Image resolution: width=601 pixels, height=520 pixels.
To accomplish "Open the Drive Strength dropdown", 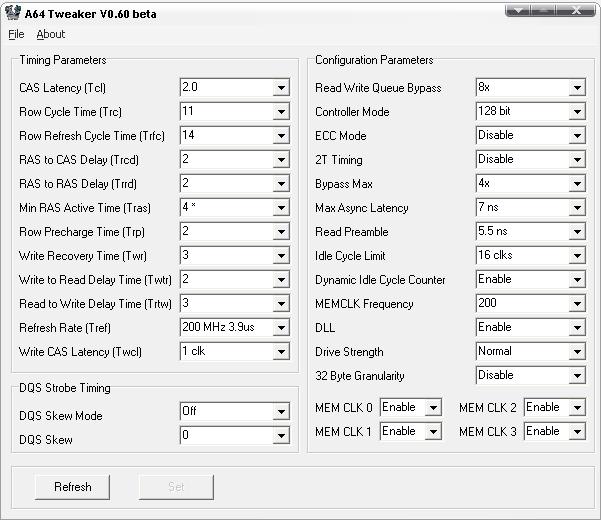I will click(531, 351).
